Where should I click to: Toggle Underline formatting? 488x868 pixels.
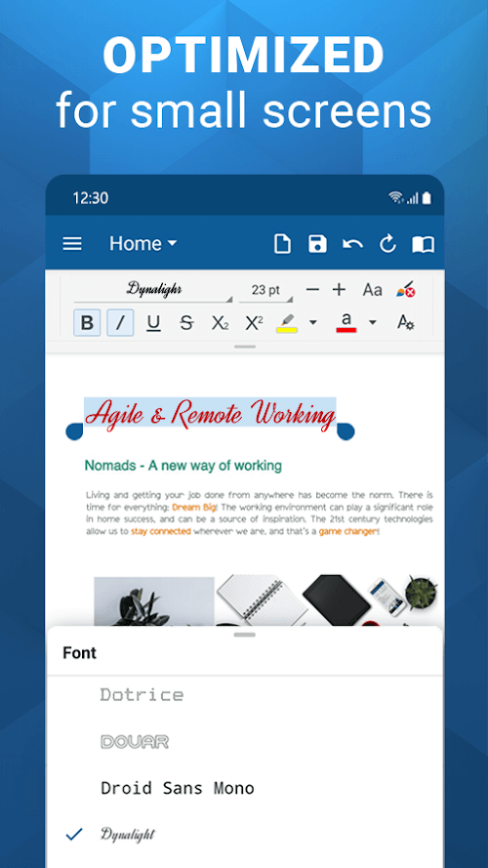click(x=153, y=323)
